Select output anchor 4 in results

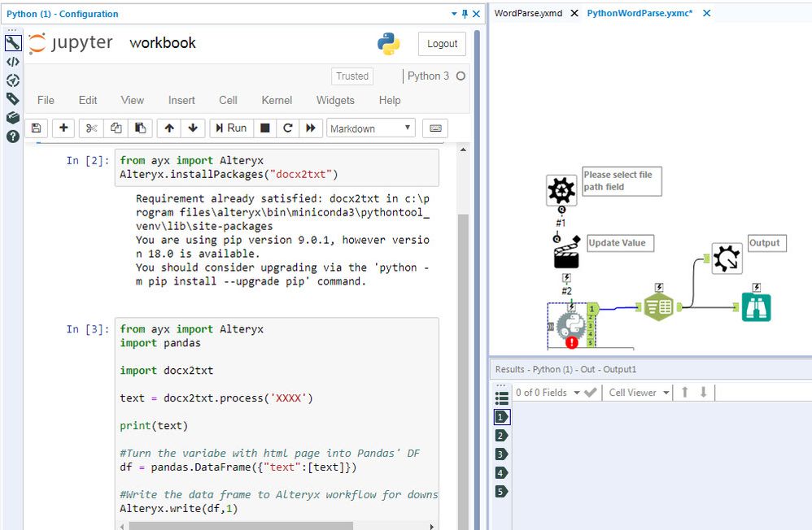(501, 472)
